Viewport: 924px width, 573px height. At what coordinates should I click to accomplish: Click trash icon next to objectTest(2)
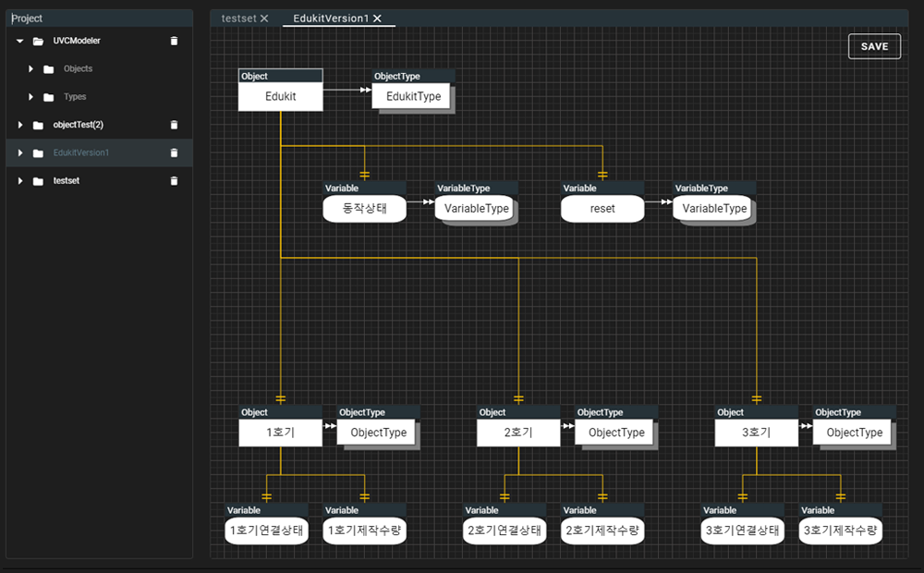174,125
